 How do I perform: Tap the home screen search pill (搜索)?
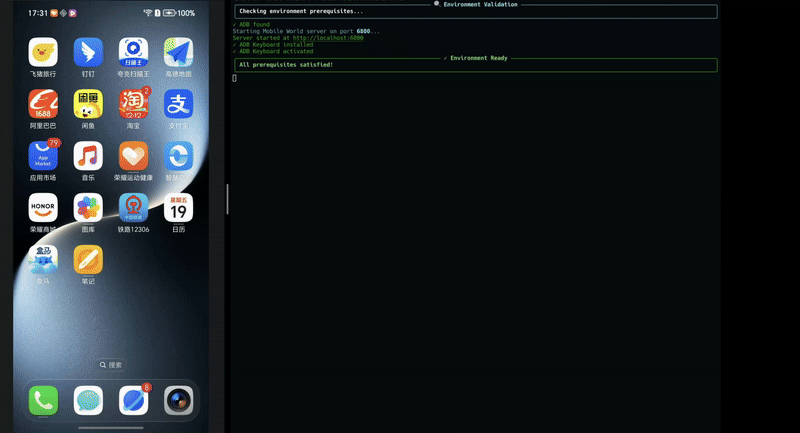coord(110,365)
